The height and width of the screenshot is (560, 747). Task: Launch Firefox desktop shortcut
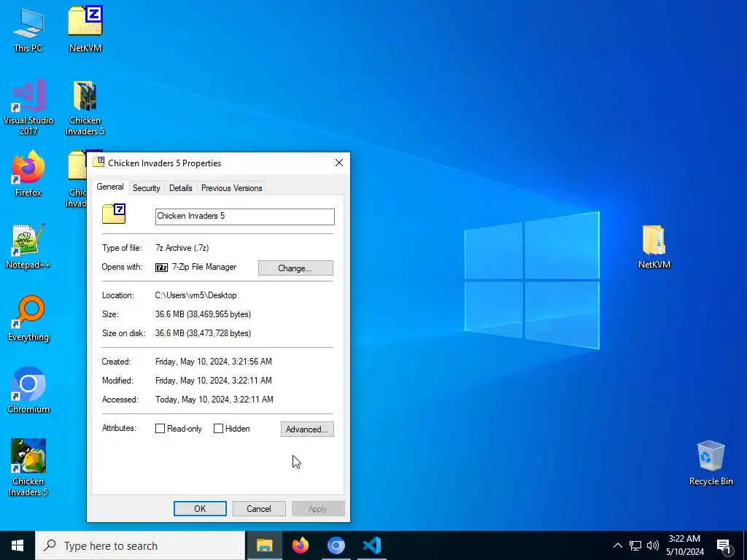point(28,174)
